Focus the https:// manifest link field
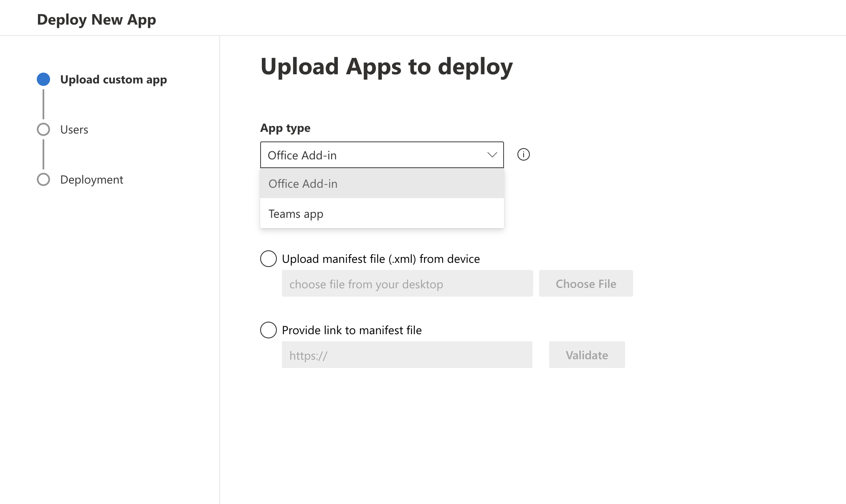Viewport: 846px width, 504px height. (407, 355)
